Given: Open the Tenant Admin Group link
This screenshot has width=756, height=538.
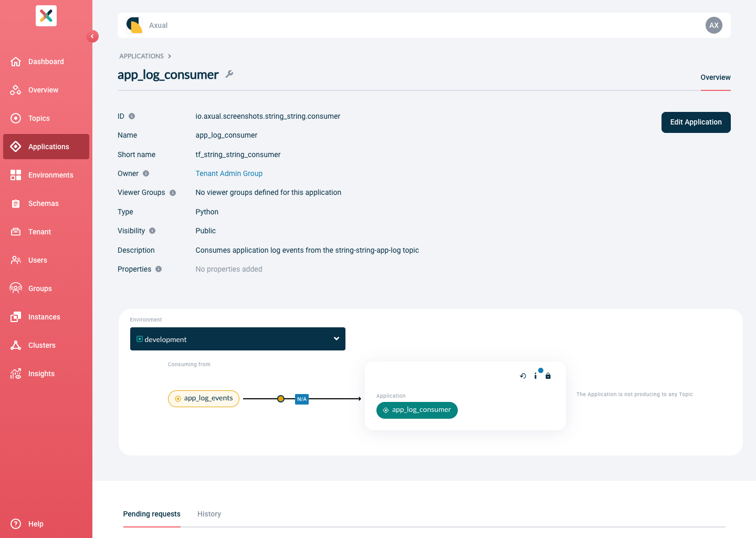Looking at the screenshot, I should (x=229, y=173).
